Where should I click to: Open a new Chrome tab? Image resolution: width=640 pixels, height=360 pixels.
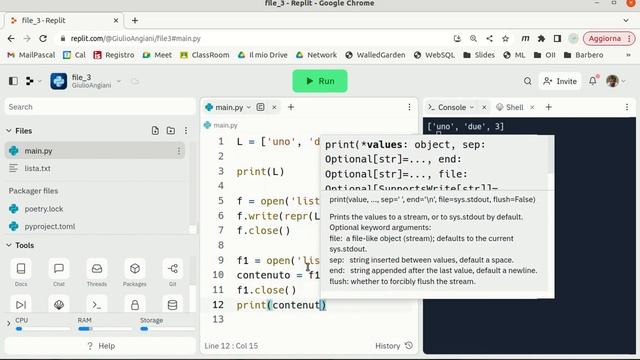point(135,20)
